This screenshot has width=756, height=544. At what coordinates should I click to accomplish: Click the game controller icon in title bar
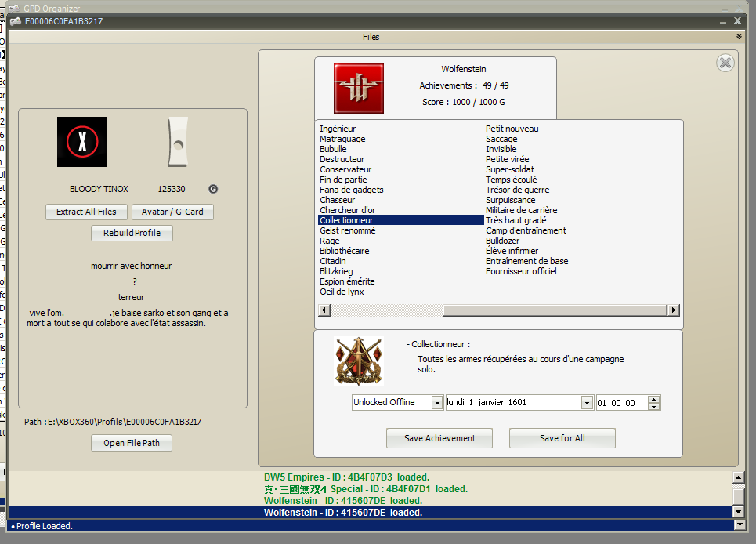point(16,21)
